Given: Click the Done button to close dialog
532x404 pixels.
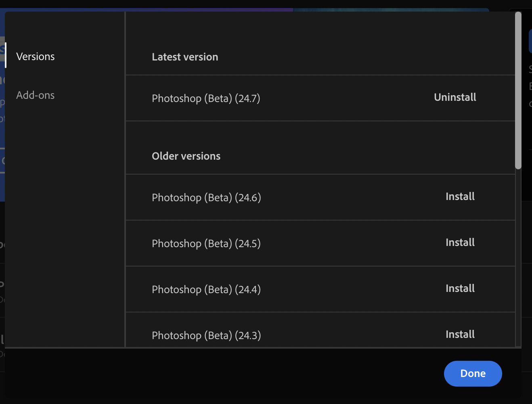Looking at the screenshot, I should (x=473, y=373).
